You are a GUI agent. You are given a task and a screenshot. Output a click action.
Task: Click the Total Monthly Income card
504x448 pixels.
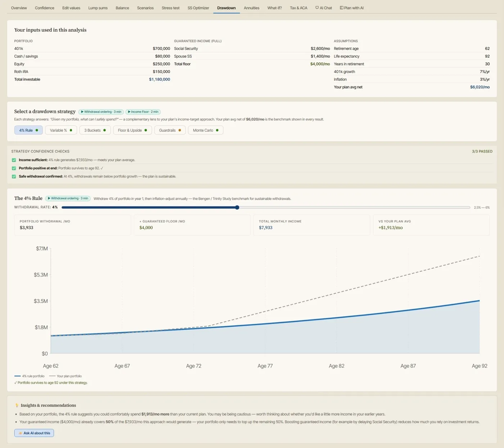pos(312,225)
